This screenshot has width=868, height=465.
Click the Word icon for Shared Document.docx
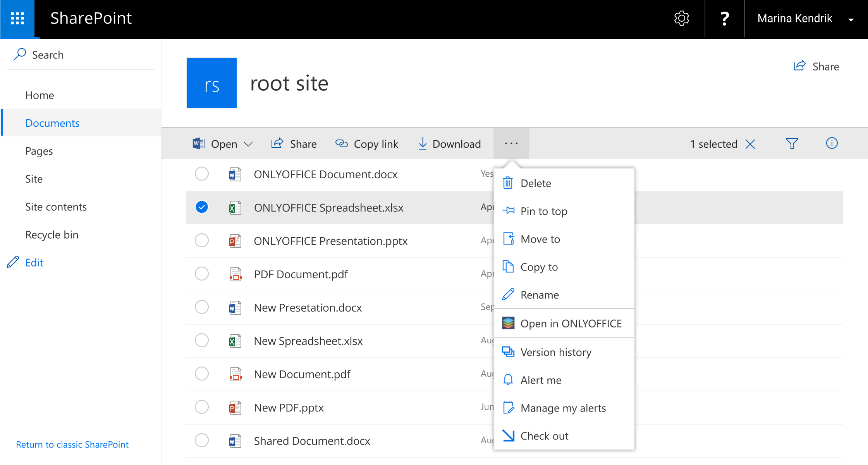click(235, 441)
